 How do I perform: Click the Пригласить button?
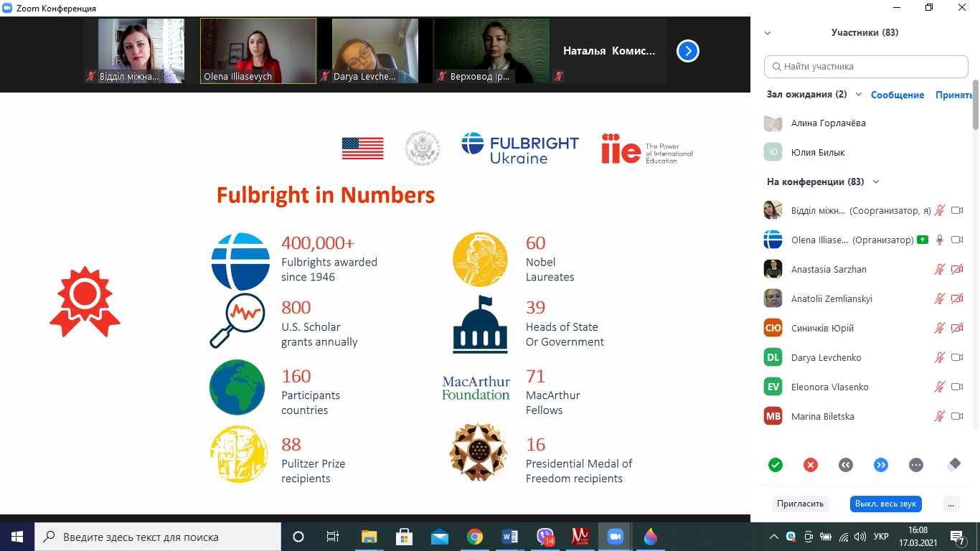click(x=800, y=504)
